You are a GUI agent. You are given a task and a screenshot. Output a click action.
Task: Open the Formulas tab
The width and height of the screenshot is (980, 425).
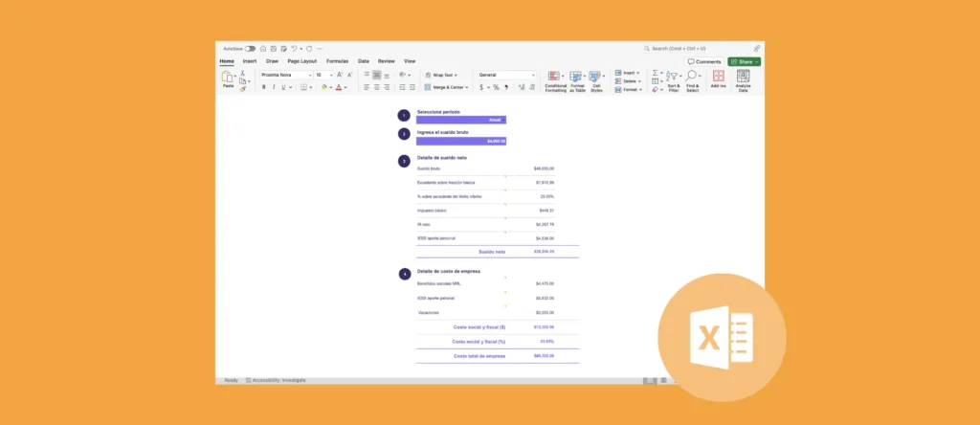pos(338,61)
